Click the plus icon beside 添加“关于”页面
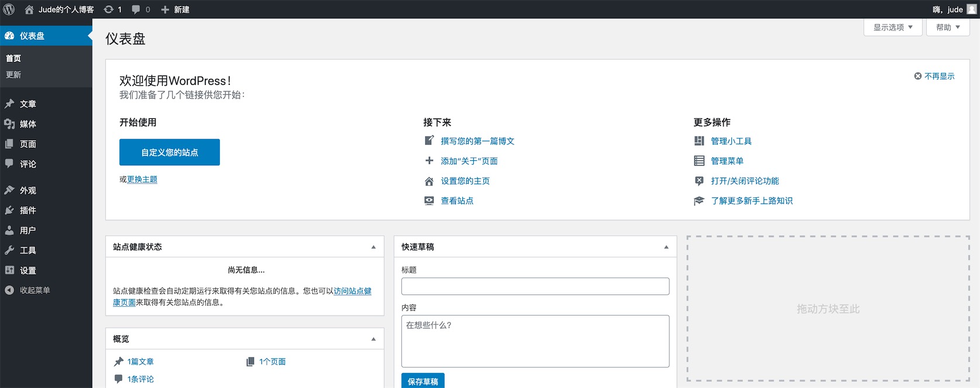 (x=429, y=161)
